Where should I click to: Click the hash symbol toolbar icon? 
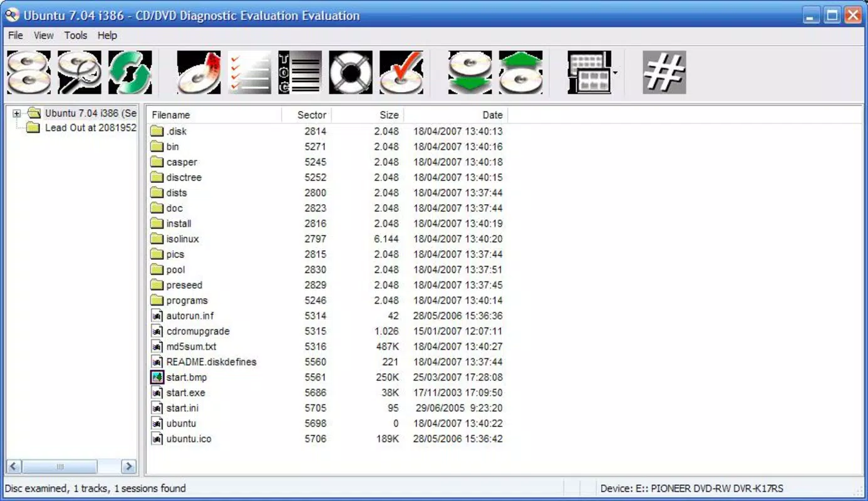click(x=664, y=73)
